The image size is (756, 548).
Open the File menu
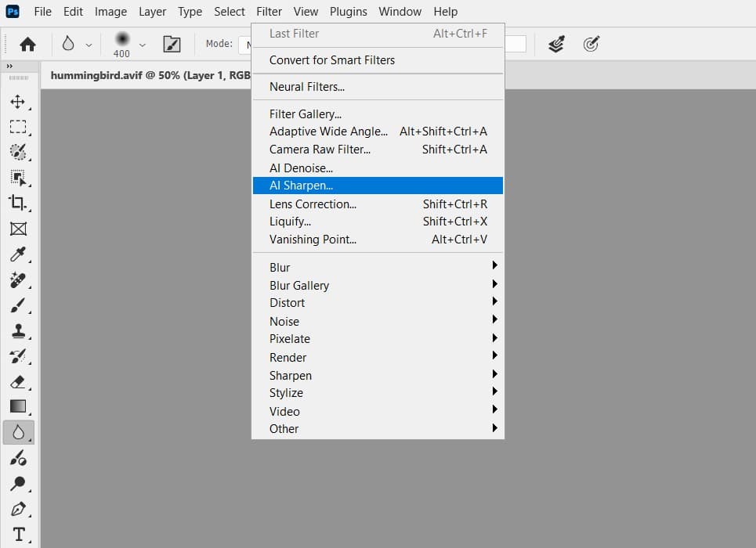(42, 12)
